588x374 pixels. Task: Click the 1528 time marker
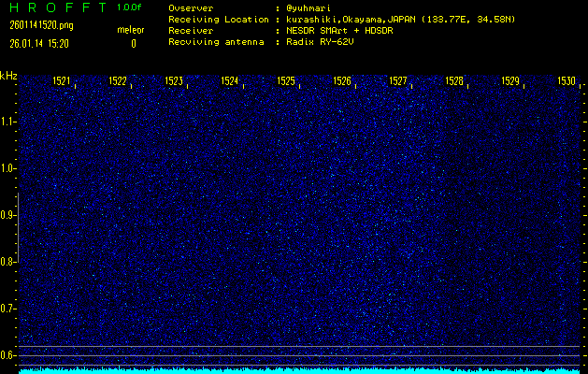[x=454, y=81]
